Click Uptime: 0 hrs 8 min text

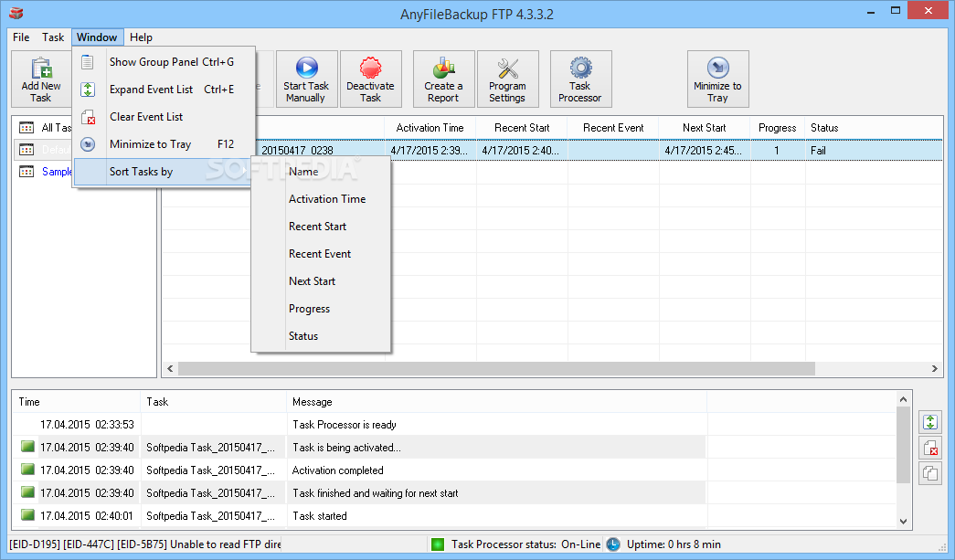674,544
